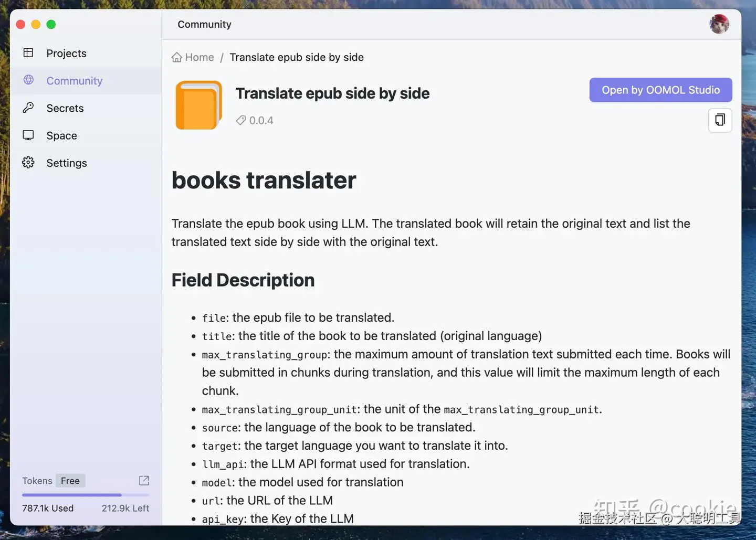The image size is (756, 540).
Task: Open the Space monitor icon
Action: tap(28, 135)
